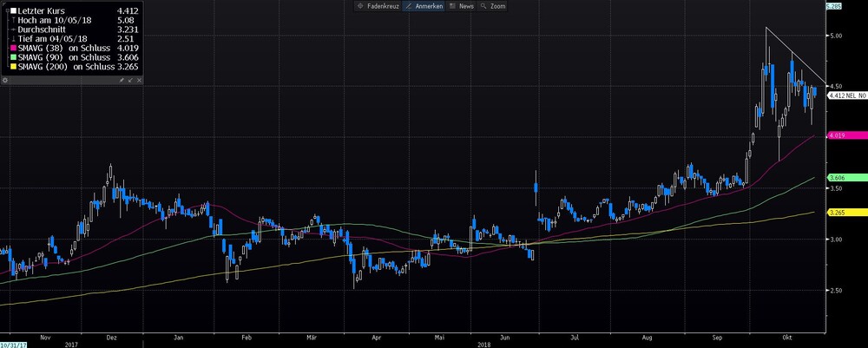868x348 pixels.
Task: Click the 4.412 NEL NO last price tag
Action: (x=846, y=95)
